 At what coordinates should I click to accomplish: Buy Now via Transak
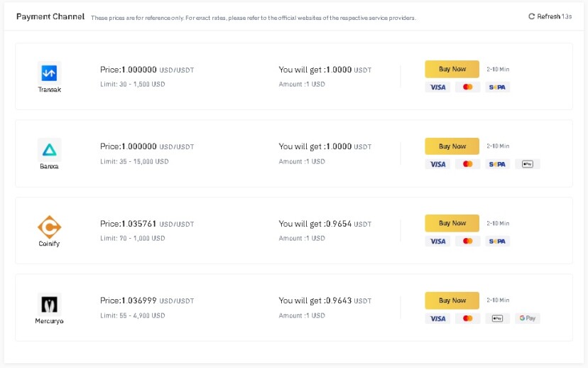coord(452,69)
